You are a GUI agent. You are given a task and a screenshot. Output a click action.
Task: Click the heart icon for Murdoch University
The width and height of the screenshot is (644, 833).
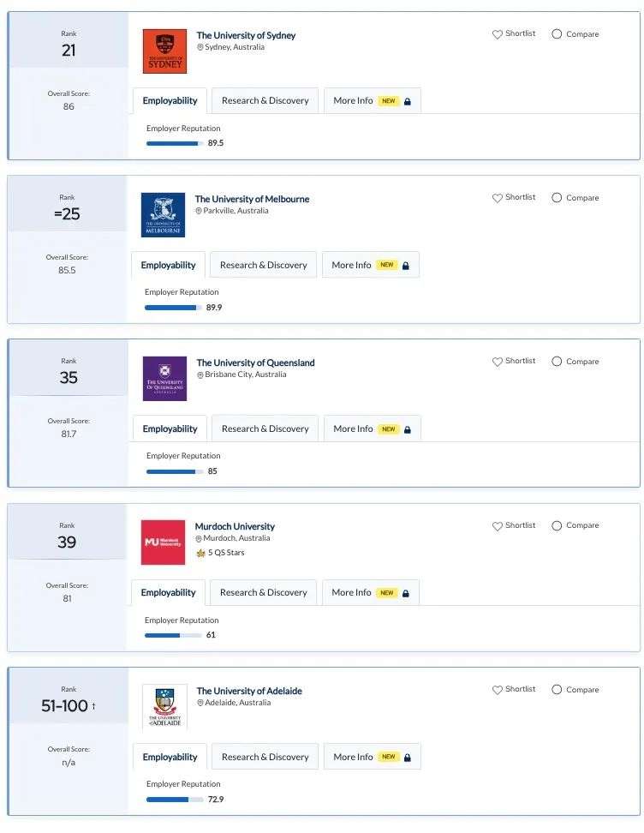[498, 526]
